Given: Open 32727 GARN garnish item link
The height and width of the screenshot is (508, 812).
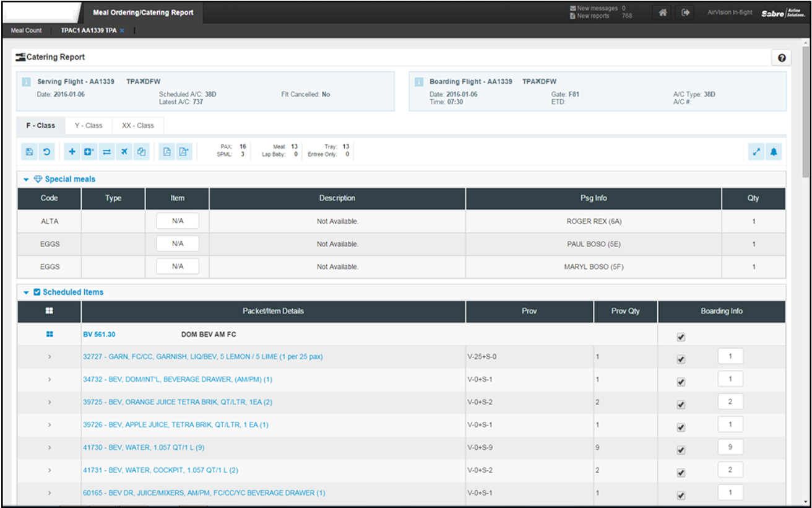Looking at the screenshot, I should pyautogui.click(x=202, y=357).
